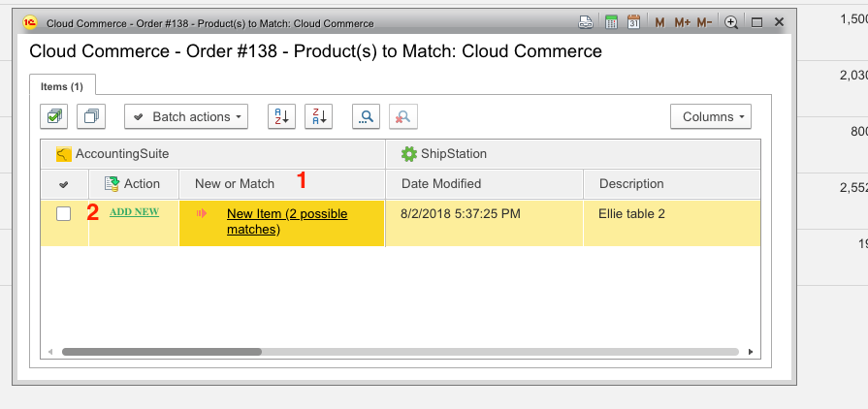The height and width of the screenshot is (409, 868).
Task: Click the ADD NEW link
Action: pos(134,211)
